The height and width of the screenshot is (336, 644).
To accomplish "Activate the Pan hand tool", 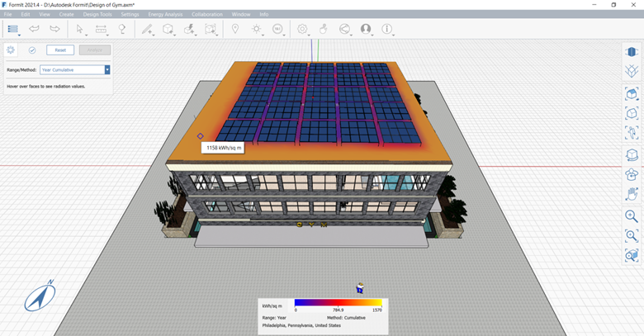I will pyautogui.click(x=632, y=193).
